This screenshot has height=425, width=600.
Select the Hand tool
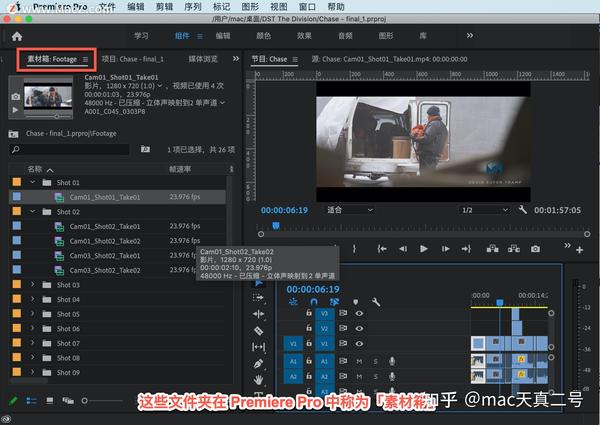point(258,380)
